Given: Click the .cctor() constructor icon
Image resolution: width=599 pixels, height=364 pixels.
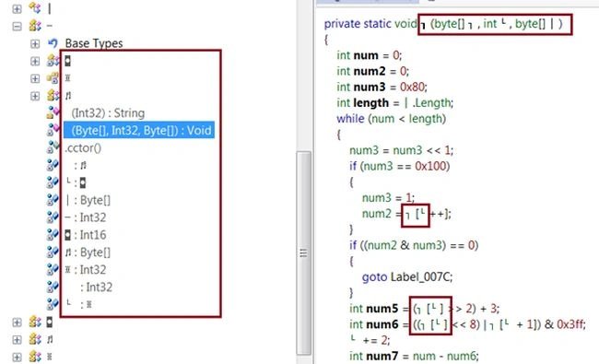Looking at the screenshot, I should pyautogui.click(x=53, y=147).
